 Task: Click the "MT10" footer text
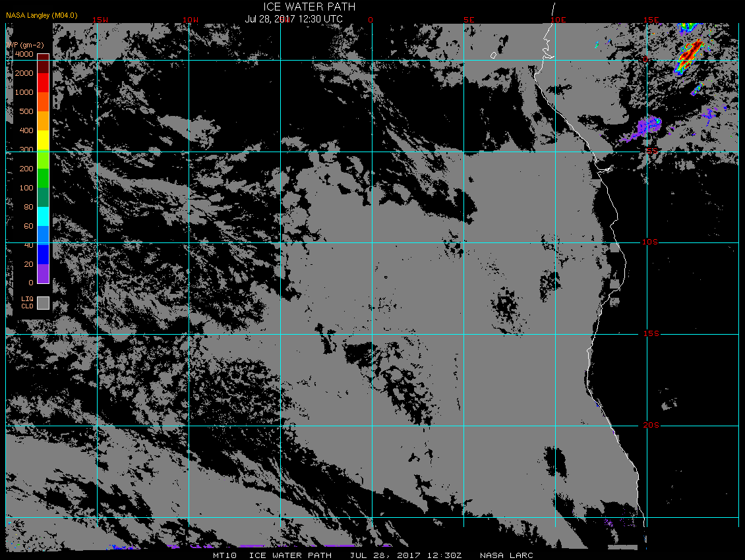tap(225, 555)
